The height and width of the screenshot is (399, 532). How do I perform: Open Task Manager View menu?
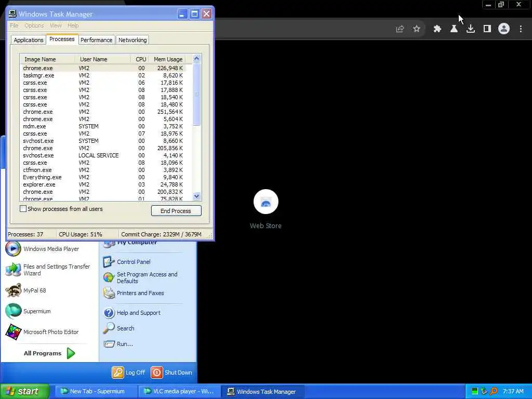coord(56,25)
